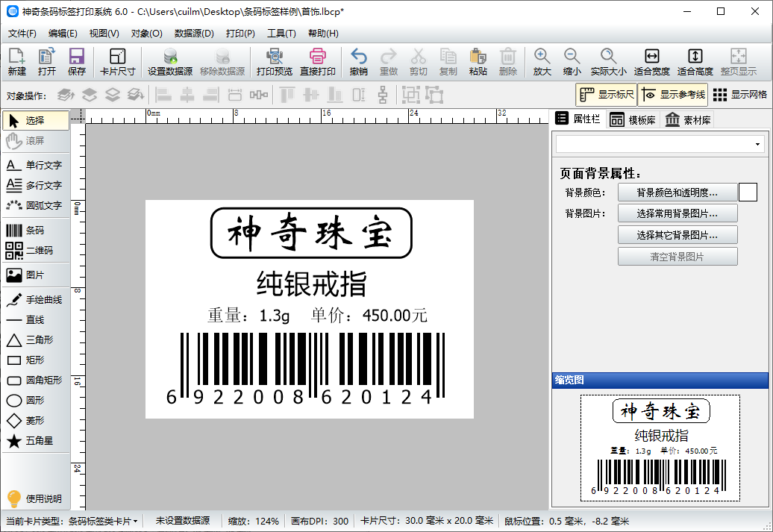This screenshot has height=532, width=773.
Task: Pick the 直线 line tool
Action: 35,320
